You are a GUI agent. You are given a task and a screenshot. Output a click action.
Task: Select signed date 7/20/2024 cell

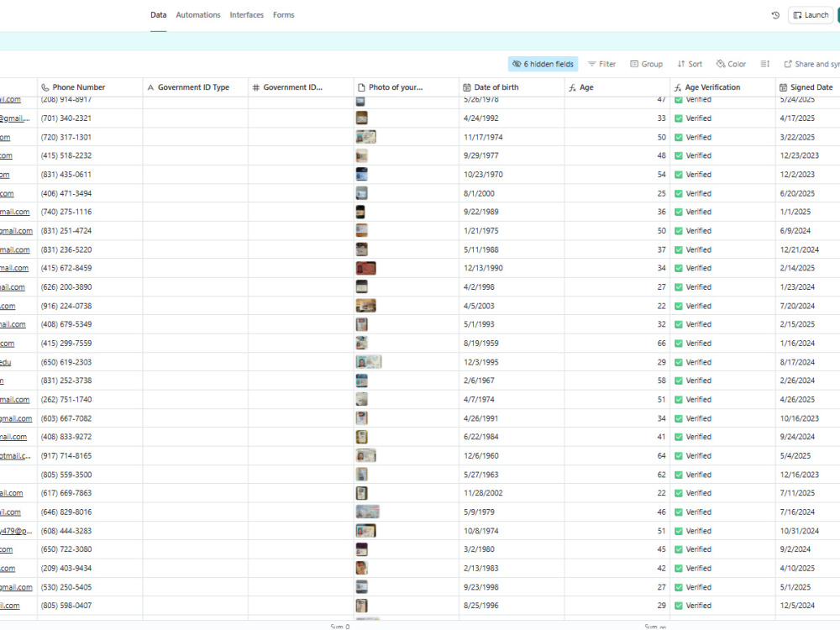pos(808,306)
